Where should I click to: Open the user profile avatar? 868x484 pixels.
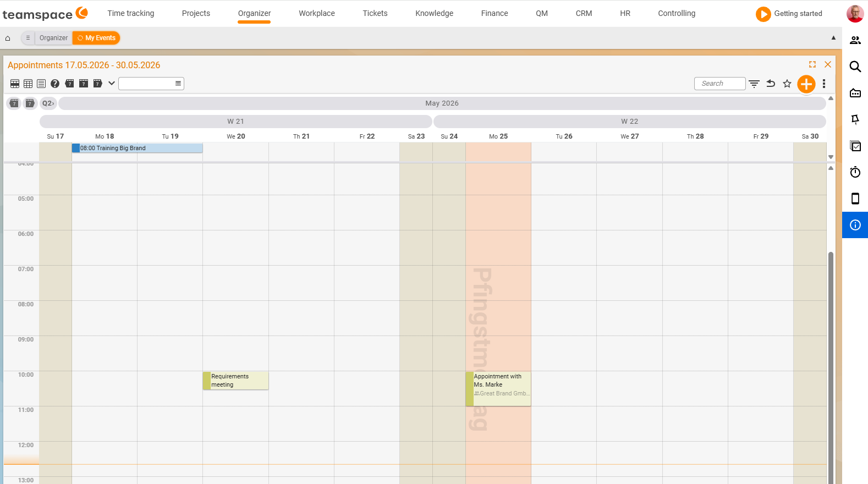pos(855,14)
